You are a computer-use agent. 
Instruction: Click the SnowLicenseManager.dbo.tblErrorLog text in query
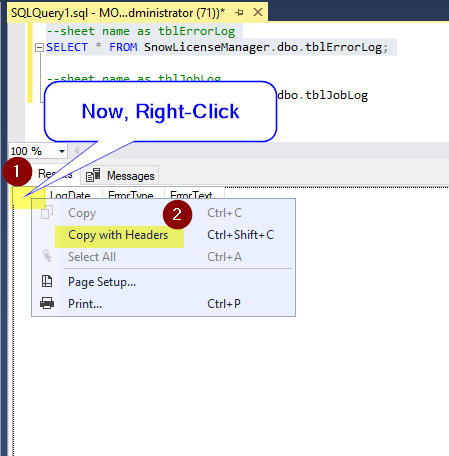pyautogui.click(x=263, y=47)
